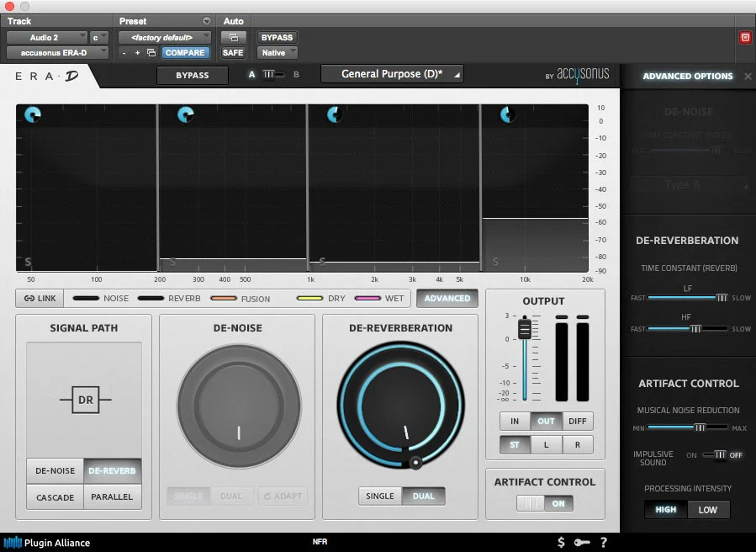Click the LF time constant slider handle
This screenshot has width=756, height=552.
(722, 298)
